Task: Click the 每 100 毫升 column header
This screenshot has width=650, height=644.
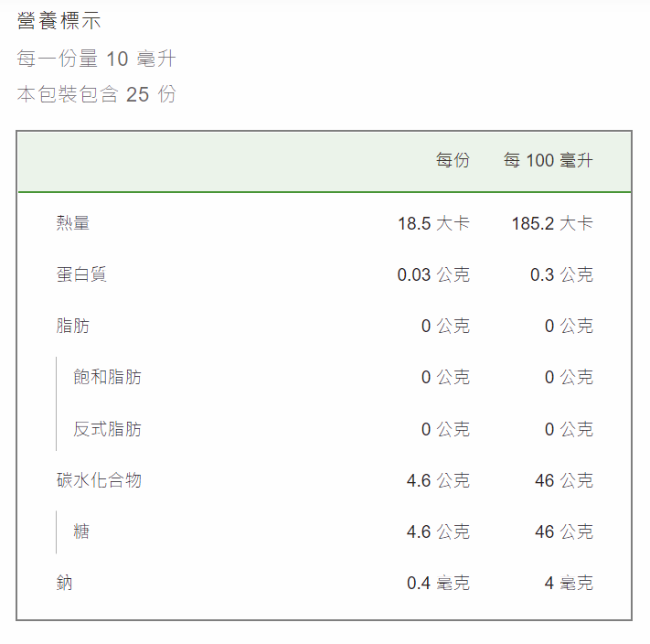Action: tap(548, 160)
